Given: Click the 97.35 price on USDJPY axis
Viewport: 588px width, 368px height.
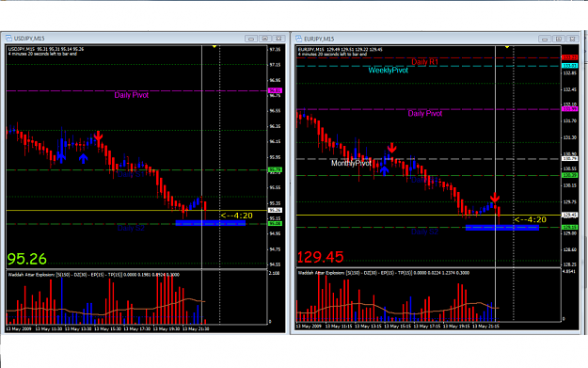Looking at the screenshot, I should [275, 50].
